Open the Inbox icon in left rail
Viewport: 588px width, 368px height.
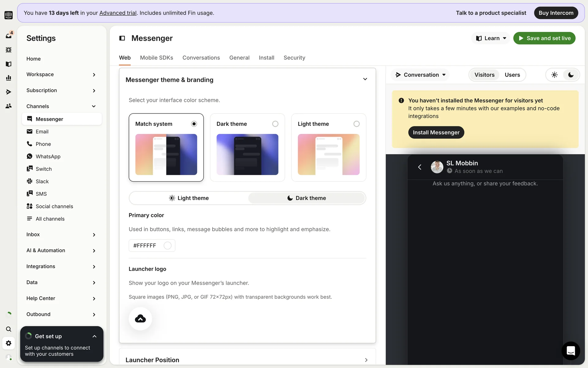click(9, 36)
